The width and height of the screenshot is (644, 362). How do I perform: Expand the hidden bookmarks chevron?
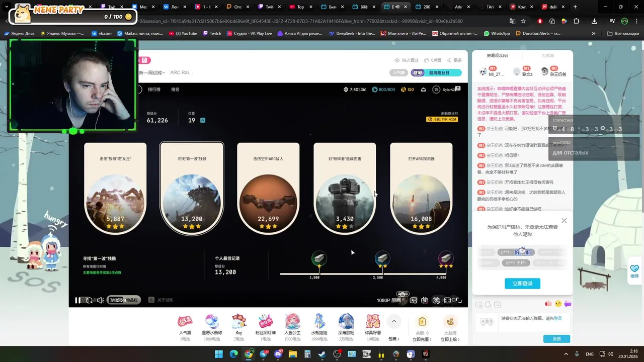click(594, 34)
